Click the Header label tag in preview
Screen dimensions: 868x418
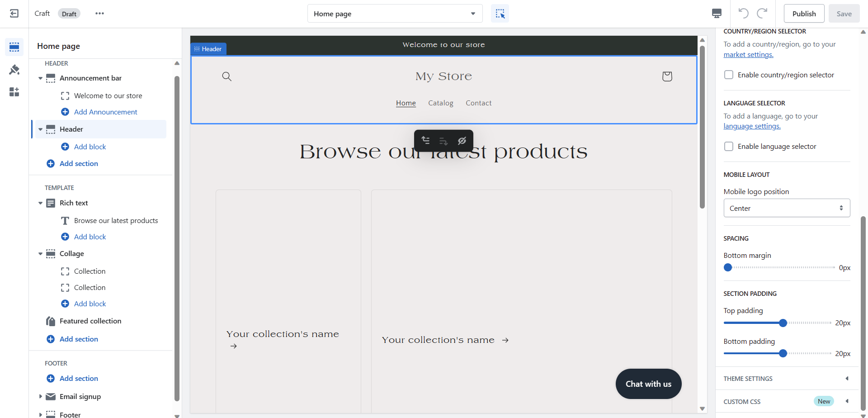click(208, 49)
